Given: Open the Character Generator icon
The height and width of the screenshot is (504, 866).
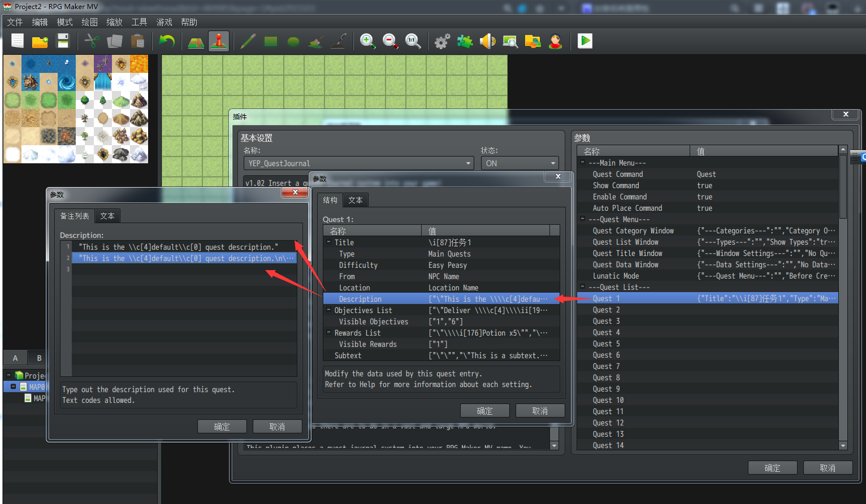Looking at the screenshot, I should coord(556,41).
